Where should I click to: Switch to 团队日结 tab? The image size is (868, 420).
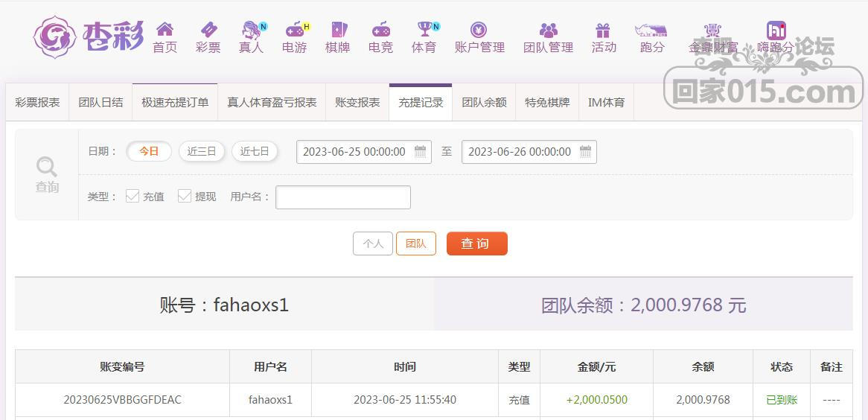point(100,103)
